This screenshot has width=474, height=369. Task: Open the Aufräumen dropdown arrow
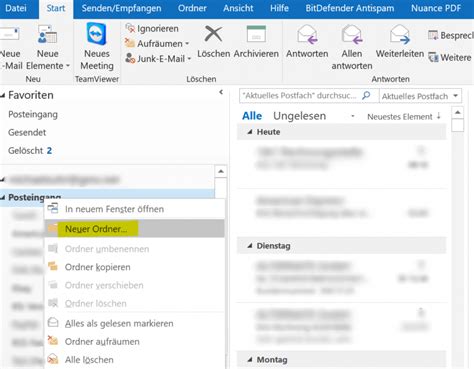point(187,44)
